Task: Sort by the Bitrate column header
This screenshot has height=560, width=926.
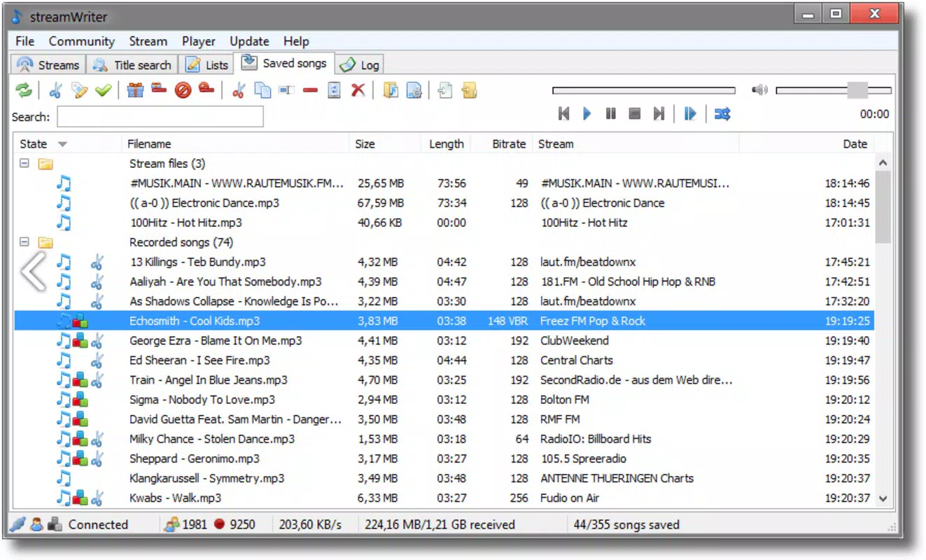Action: point(501,144)
